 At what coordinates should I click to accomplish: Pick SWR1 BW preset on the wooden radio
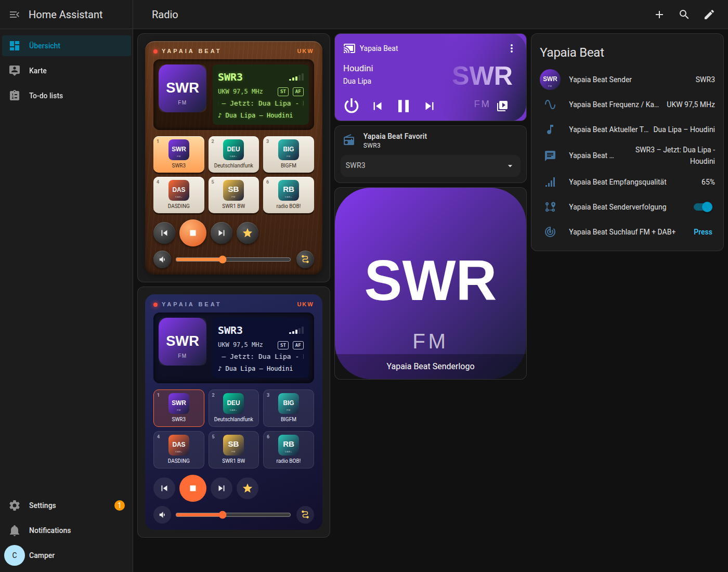pyautogui.click(x=233, y=195)
